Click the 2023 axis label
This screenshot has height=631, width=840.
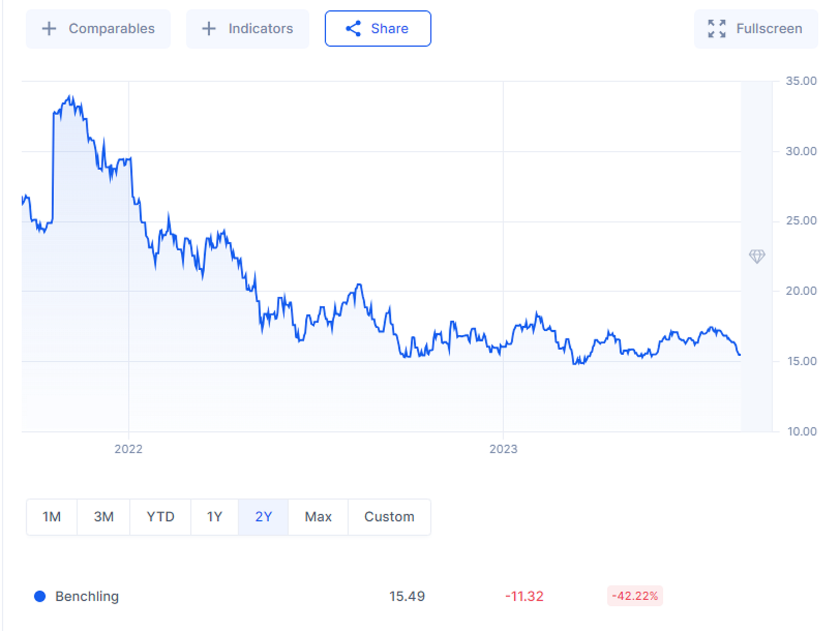(x=503, y=449)
